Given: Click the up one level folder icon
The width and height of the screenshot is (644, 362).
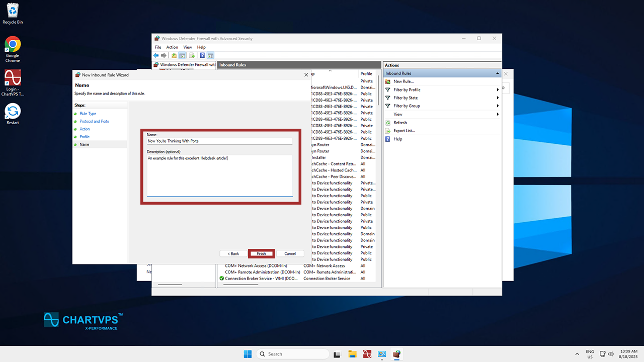Looking at the screenshot, I should coord(174,55).
